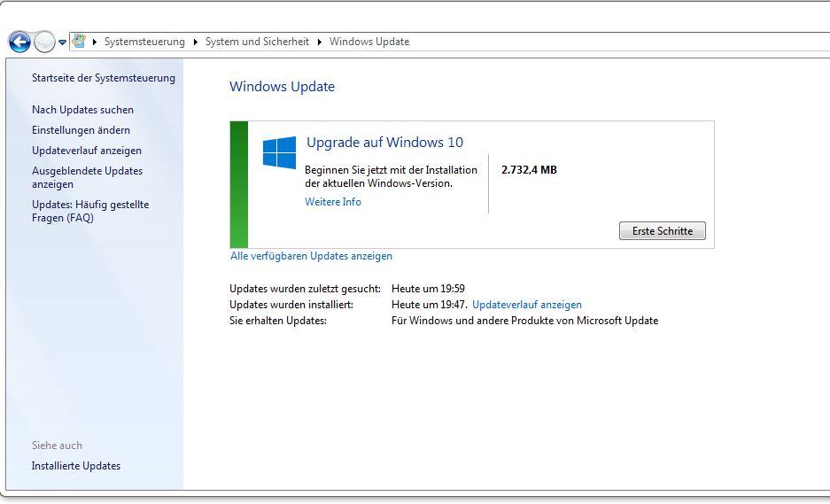Open the Weitere Info link
Image resolution: width=830 pixels, height=504 pixels.
[x=333, y=202]
